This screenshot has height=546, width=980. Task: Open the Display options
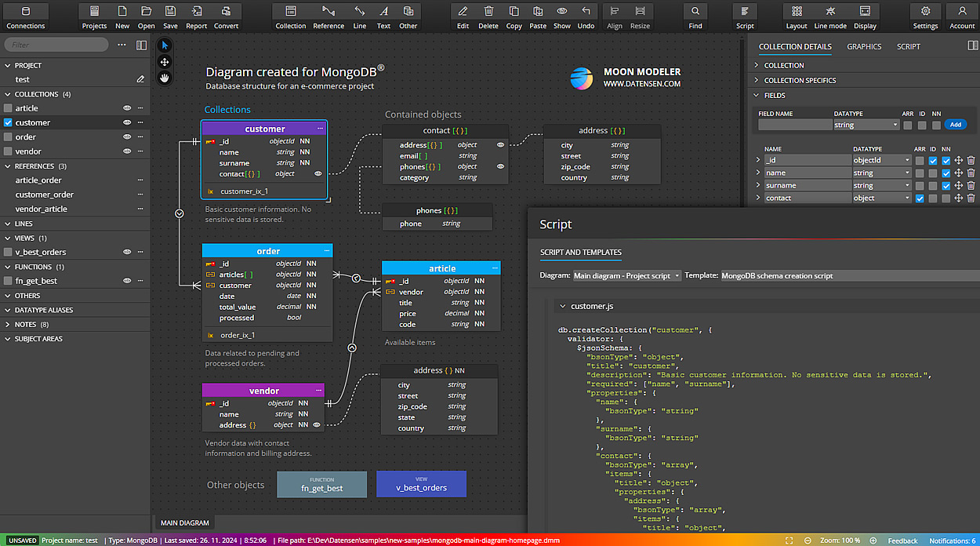(866, 16)
